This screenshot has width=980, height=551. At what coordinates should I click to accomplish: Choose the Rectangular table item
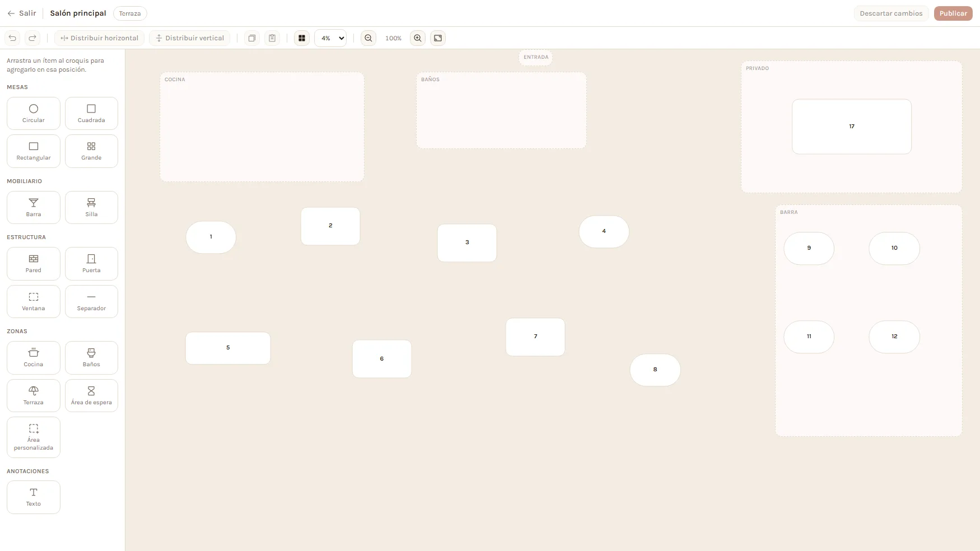coord(34,151)
